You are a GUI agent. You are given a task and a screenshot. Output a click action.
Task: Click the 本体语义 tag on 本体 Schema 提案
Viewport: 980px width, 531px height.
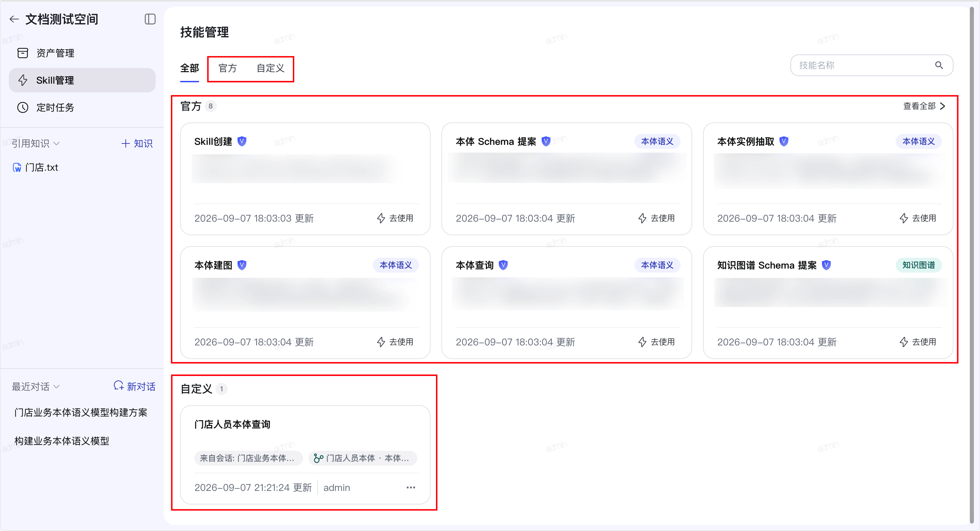coord(657,141)
